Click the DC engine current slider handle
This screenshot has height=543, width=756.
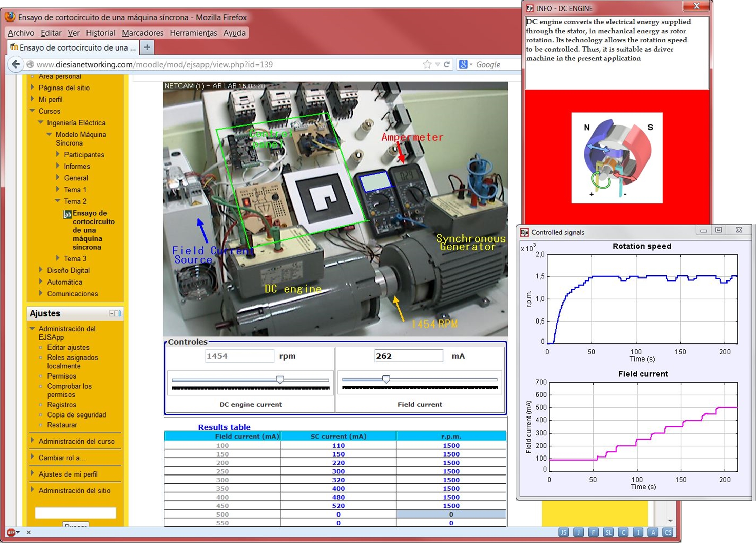coord(280,380)
